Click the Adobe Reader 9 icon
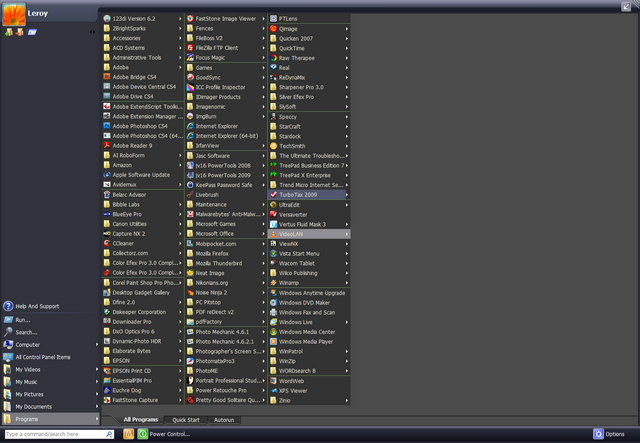This screenshot has height=443, width=640. 107,145
